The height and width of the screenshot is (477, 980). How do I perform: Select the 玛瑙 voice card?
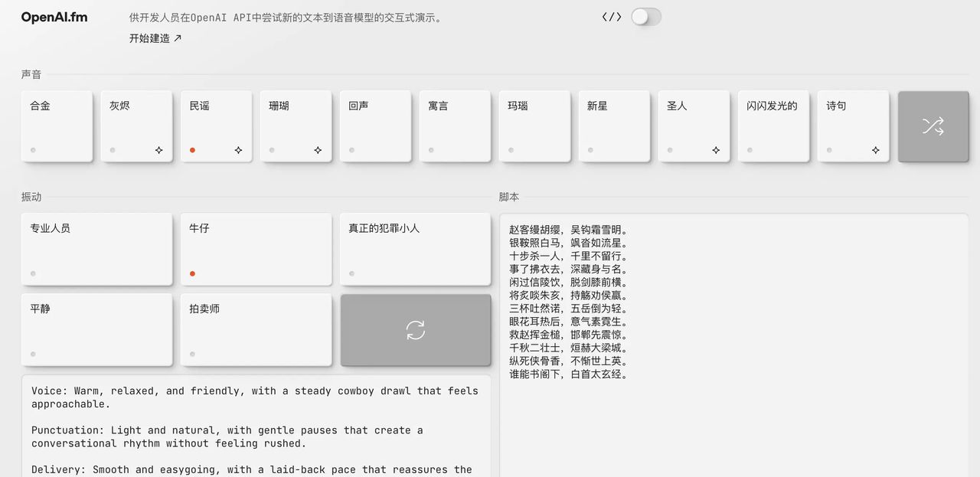[534, 126]
